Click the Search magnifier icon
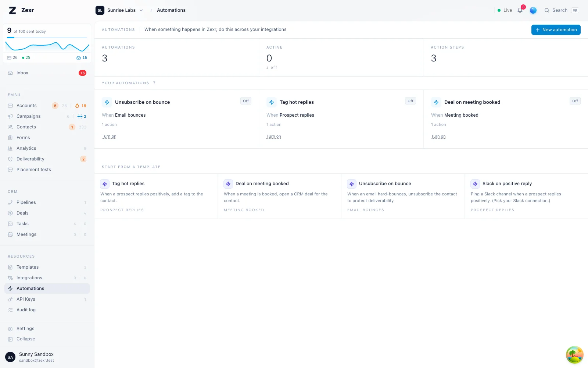The width and height of the screenshot is (588, 368). click(x=547, y=10)
